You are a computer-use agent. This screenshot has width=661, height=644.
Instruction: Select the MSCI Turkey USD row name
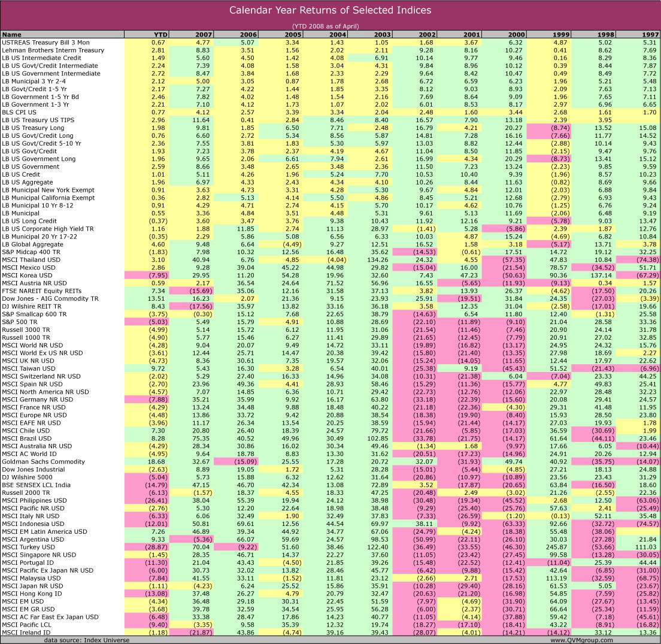coord(28,547)
